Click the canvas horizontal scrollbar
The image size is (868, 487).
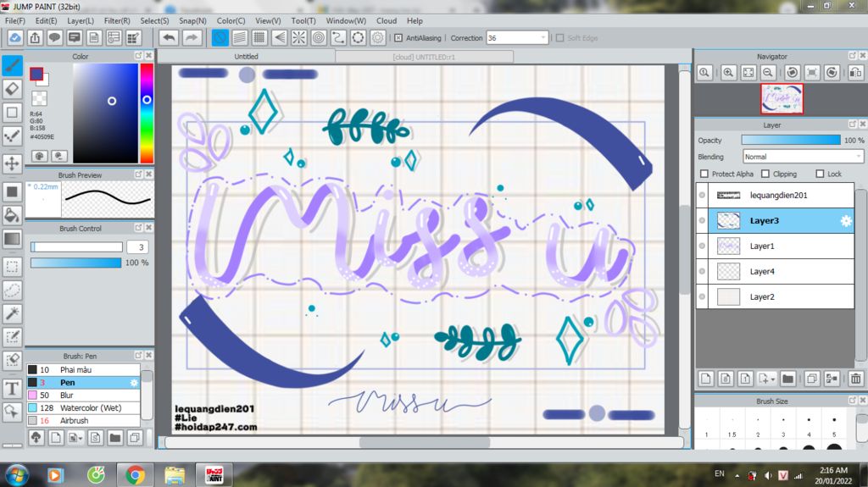424,442
